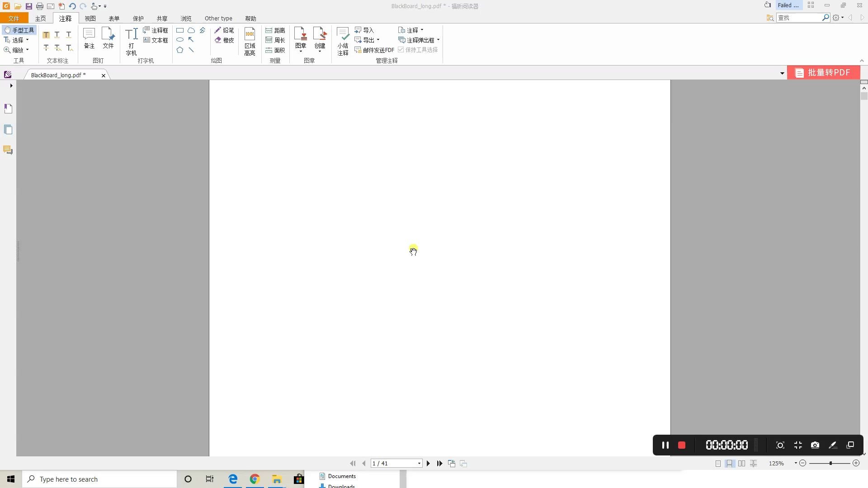Expand the 注释弹出框 dropdown
The image size is (868, 488).
[x=438, y=40]
